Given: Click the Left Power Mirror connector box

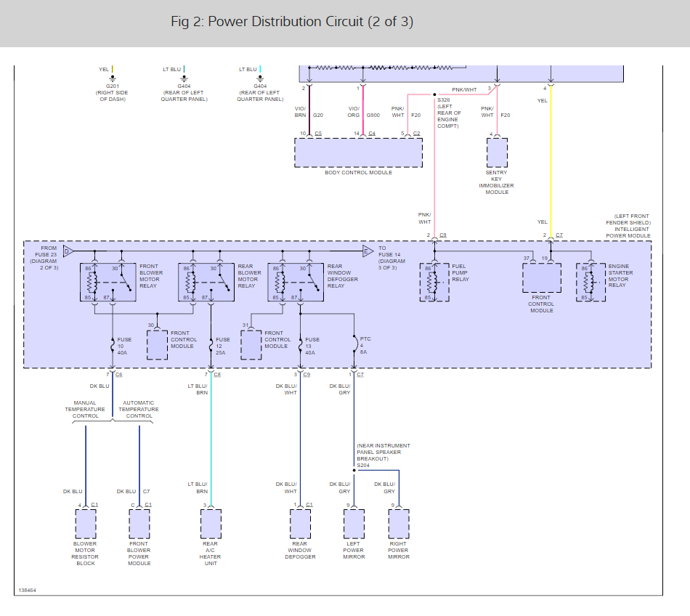Looking at the screenshot, I should coord(354,524).
